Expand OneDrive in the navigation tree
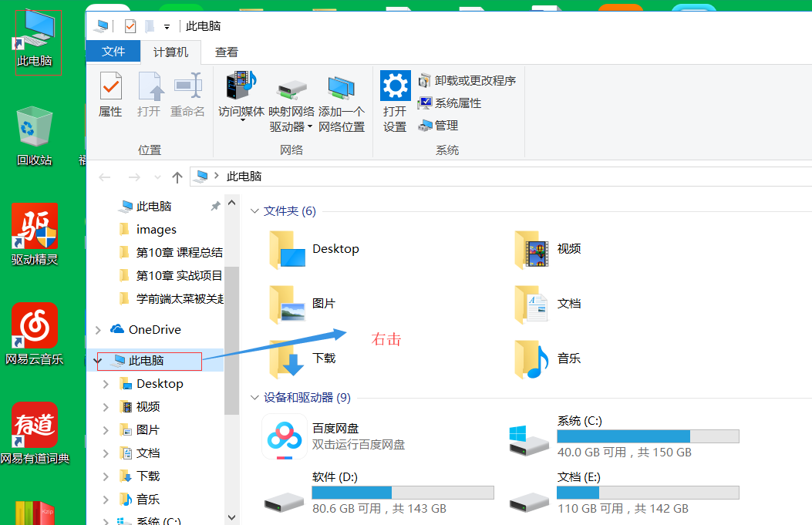812x525 pixels. (98, 329)
